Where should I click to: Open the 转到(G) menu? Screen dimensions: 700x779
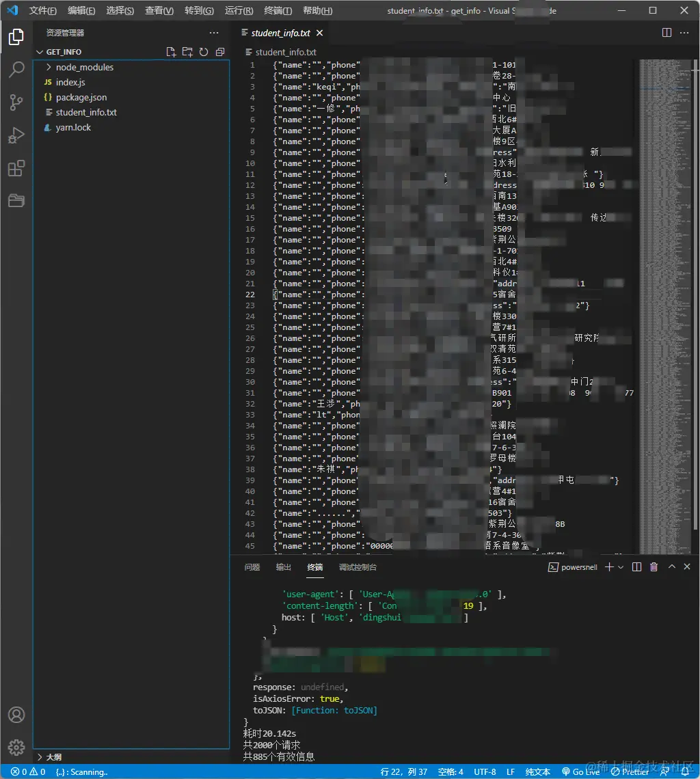[200, 10]
